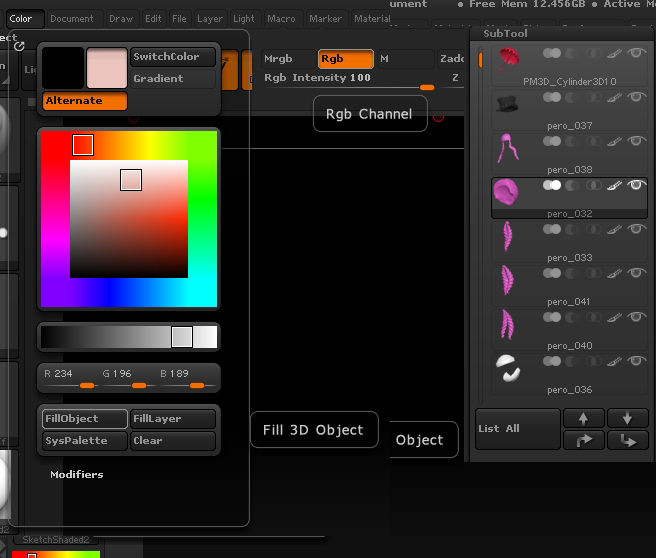Click polypaint brush icon on PM3D_Cylinder3D10 row

point(614,54)
